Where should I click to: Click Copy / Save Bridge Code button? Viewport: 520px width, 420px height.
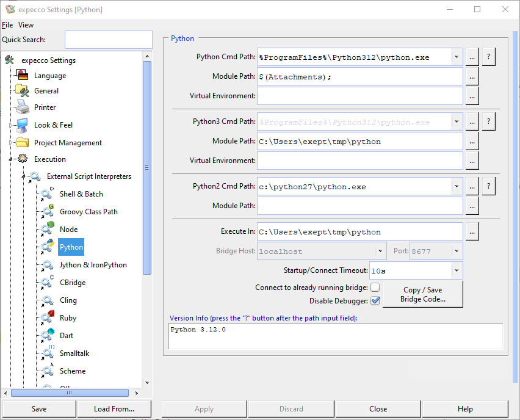tap(423, 294)
